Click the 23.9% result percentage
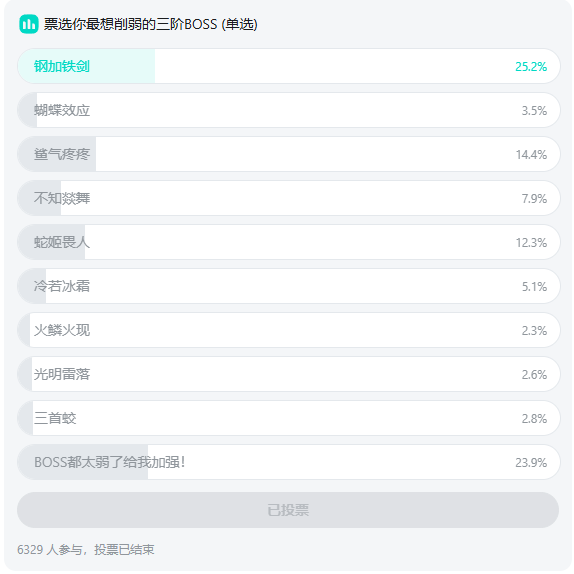Image resolution: width=574 pixels, height=574 pixels. click(531, 463)
